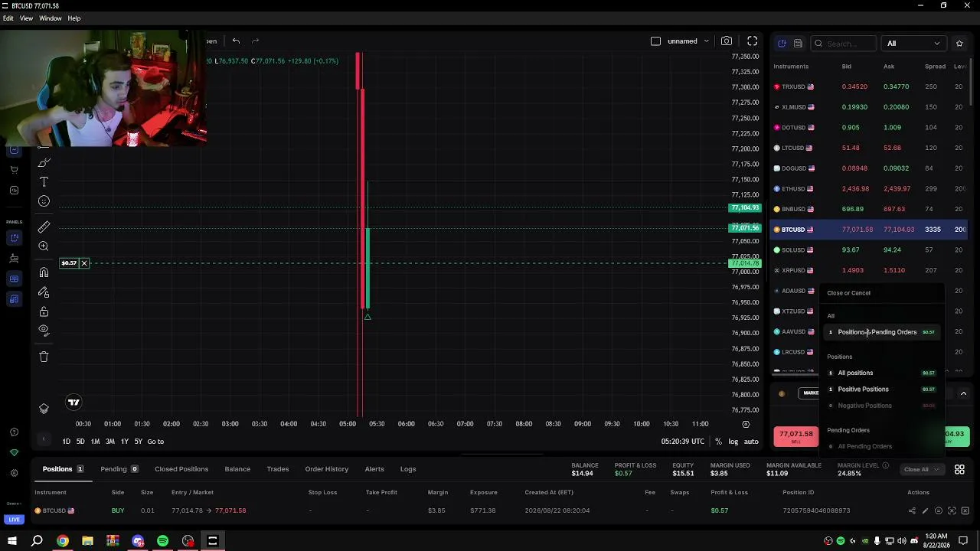Toggle hide all drawings eye icon
Viewport: 980px width, 551px height.
point(44,331)
